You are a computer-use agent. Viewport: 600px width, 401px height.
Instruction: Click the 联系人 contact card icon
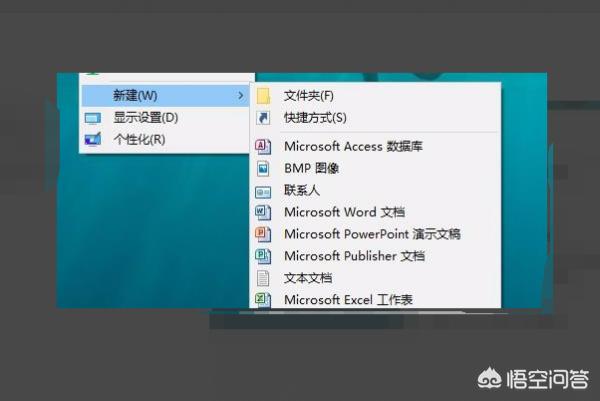click(x=263, y=190)
